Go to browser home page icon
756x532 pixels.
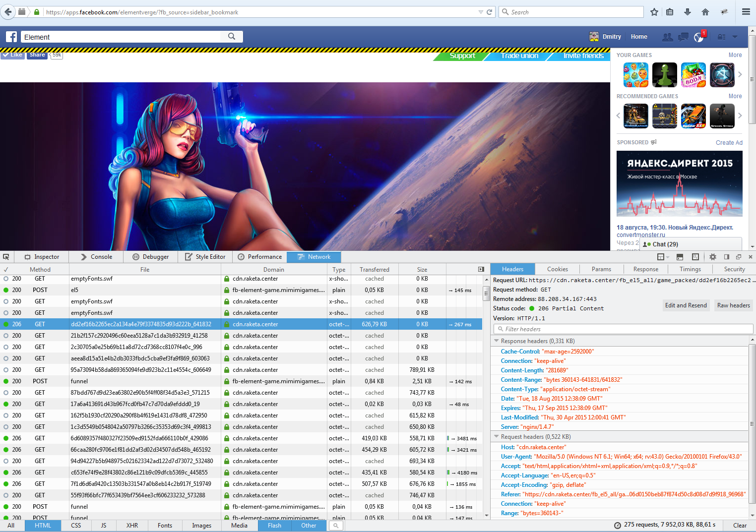pos(705,12)
